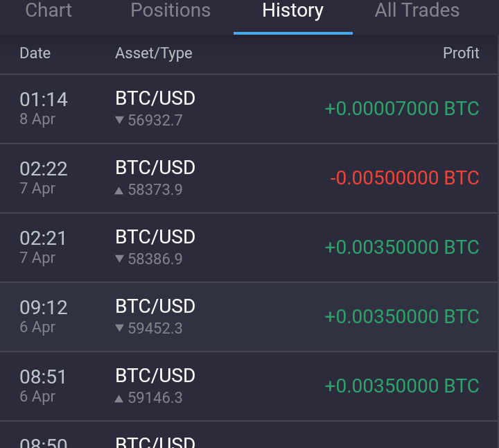
Task: Click the up arrow icon beside 58373.9
Action: point(119,191)
